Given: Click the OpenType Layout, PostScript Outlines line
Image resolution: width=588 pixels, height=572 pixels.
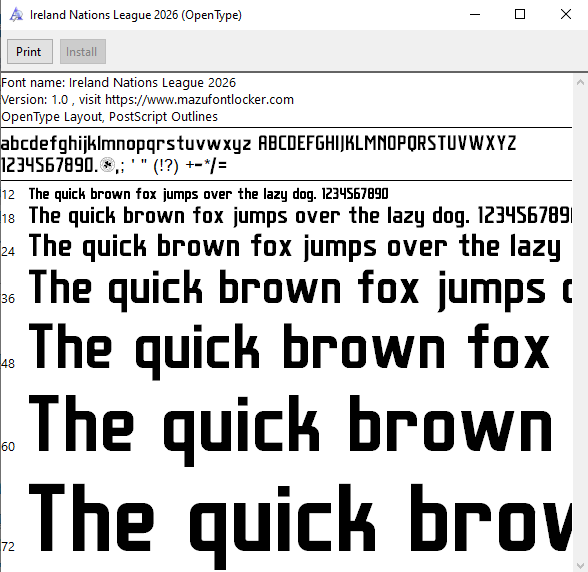Looking at the screenshot, I should [x=110, y=117].
